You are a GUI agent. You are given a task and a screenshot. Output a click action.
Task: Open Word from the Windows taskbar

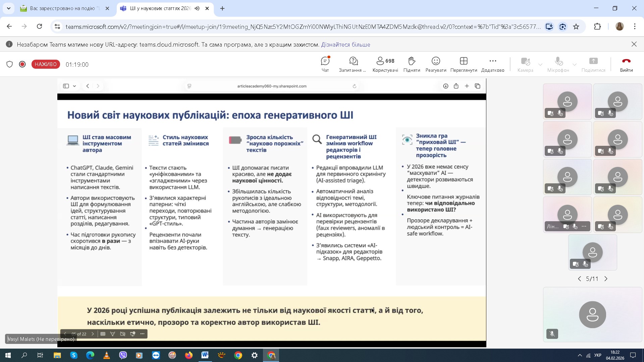[205, 355]
